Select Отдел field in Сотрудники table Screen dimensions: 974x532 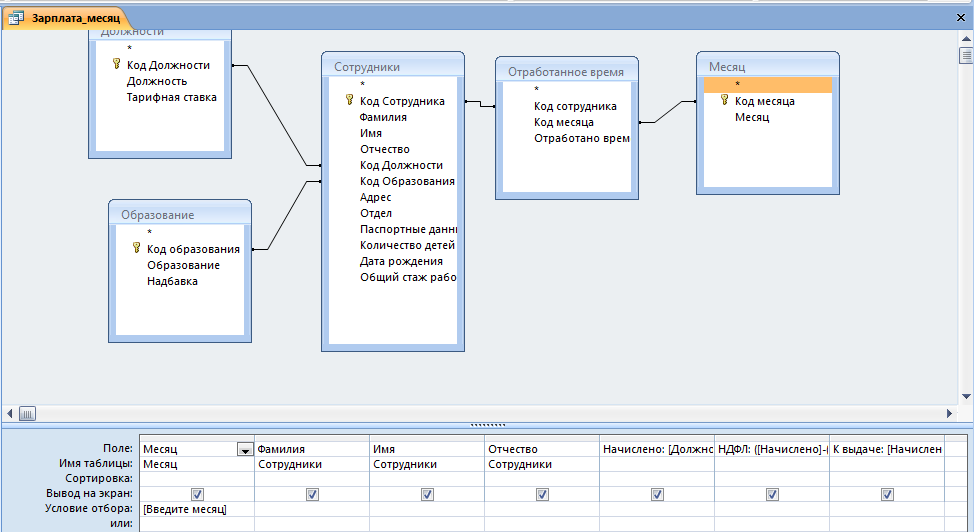376,213
